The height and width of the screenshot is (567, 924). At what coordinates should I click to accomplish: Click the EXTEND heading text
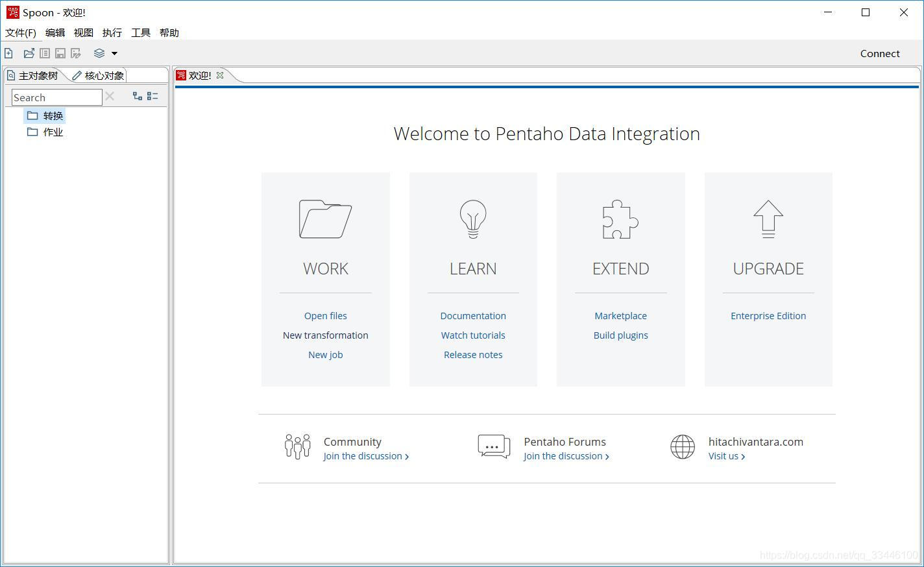pos(620,269)
